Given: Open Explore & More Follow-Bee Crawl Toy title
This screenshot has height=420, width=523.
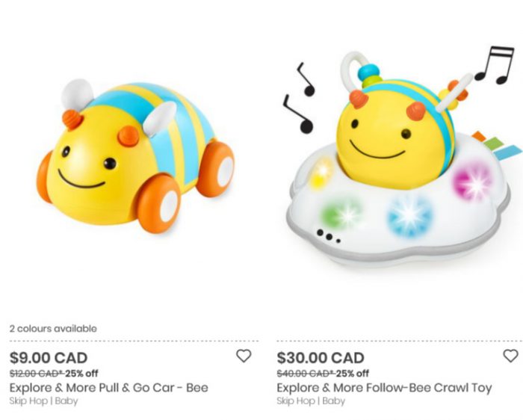Looking at the screenshot, I should click(x=384, y=388).
